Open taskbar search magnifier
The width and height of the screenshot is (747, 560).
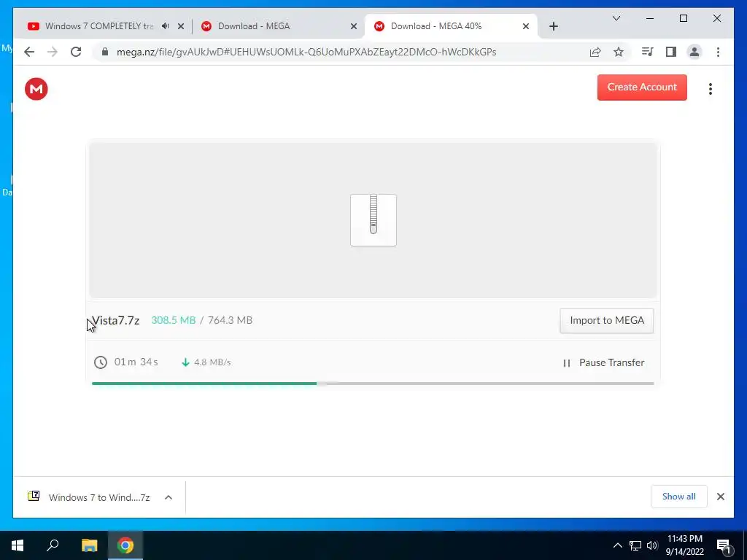coord(53,545)
